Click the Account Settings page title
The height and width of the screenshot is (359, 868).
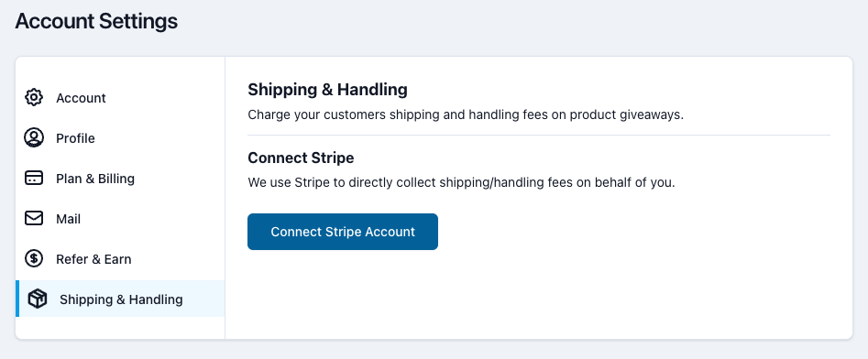[x=96, y=22]
